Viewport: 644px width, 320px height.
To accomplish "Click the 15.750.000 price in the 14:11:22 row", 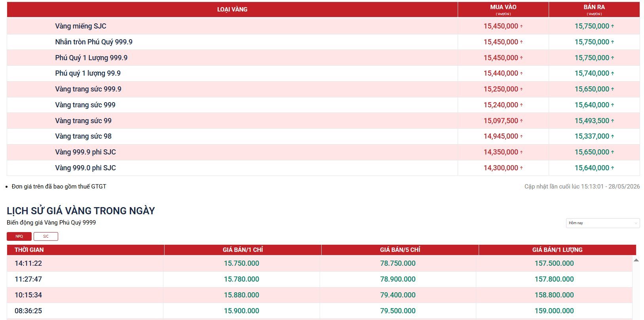I will point(242,263).
